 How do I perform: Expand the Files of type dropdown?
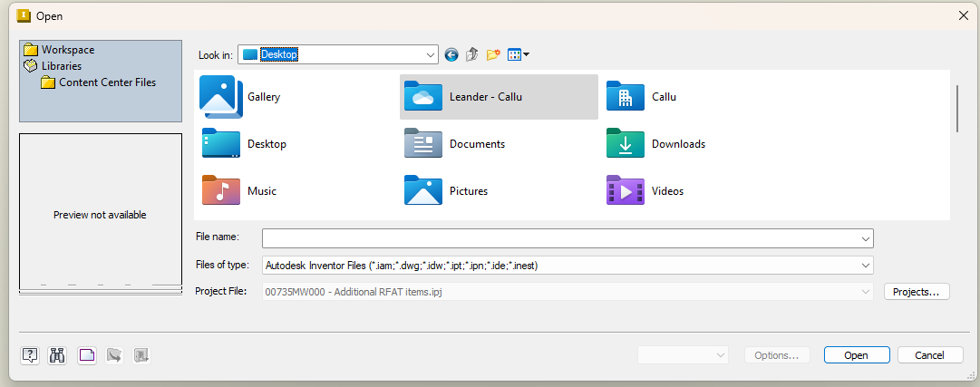tap(866, 265)
